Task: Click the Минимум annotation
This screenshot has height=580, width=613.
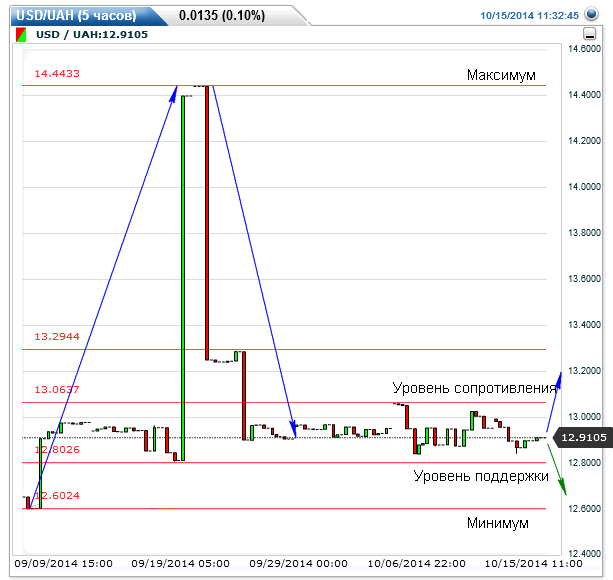Action: [498, 523]
